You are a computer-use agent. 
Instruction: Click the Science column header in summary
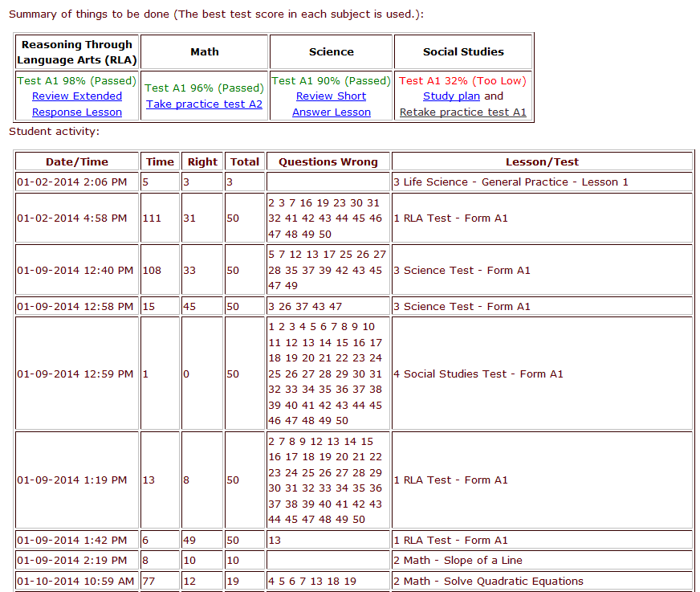click(332, 52)
